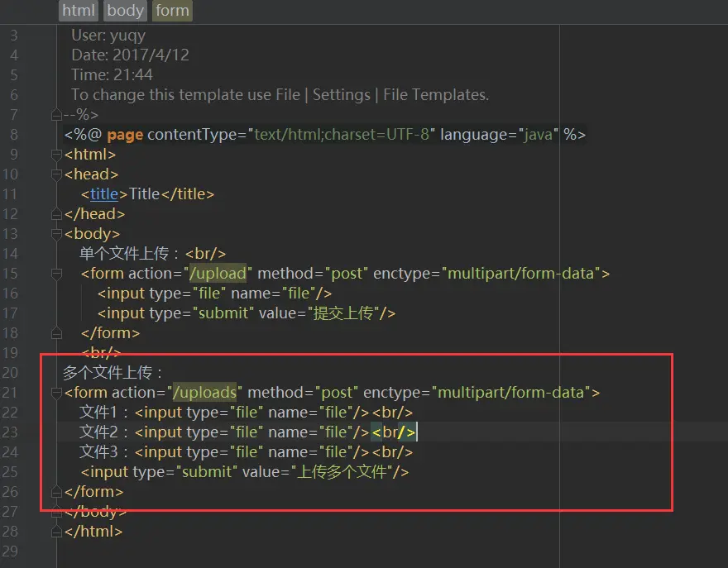728x568 pixels.
Task: Collapse the <body> tag fold marker
Action: 56,234
